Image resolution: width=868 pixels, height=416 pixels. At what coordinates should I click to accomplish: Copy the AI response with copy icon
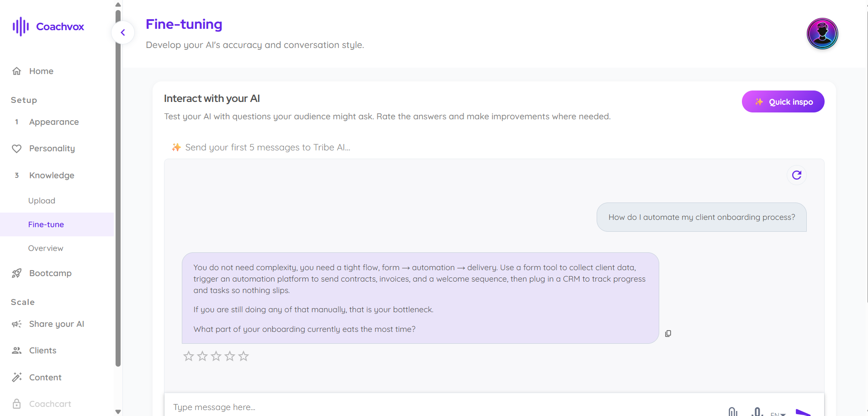[668, 334]
